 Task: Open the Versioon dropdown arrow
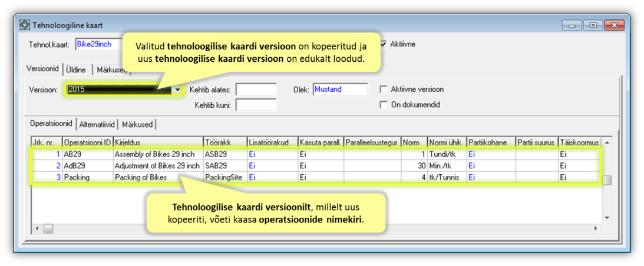point(177,89)
